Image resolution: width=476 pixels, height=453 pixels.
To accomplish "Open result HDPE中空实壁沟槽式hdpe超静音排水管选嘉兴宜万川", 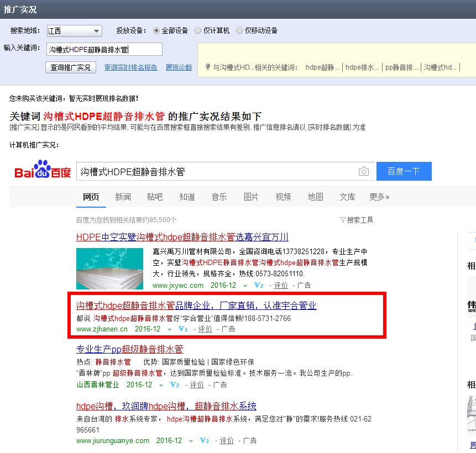I will pyautogui.click(x=182, y=237).
